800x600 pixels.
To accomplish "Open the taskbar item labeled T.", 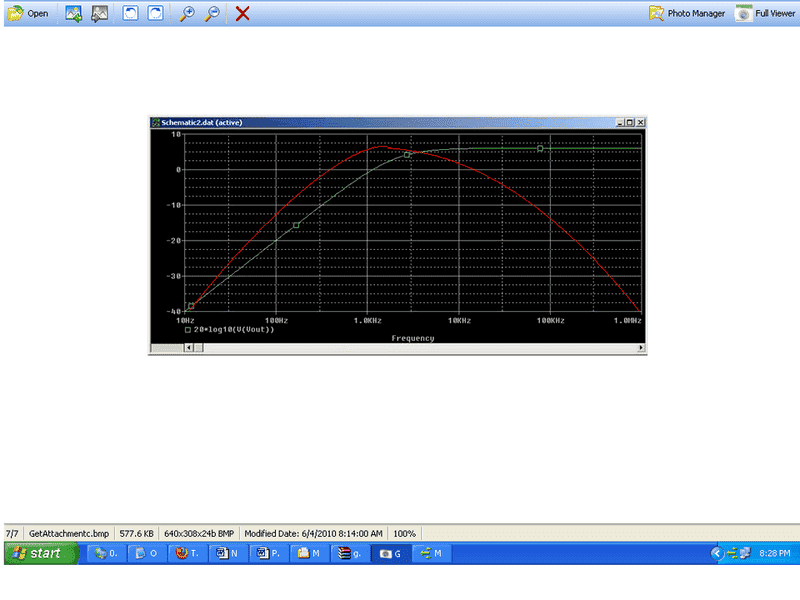I will click(188, 553).
